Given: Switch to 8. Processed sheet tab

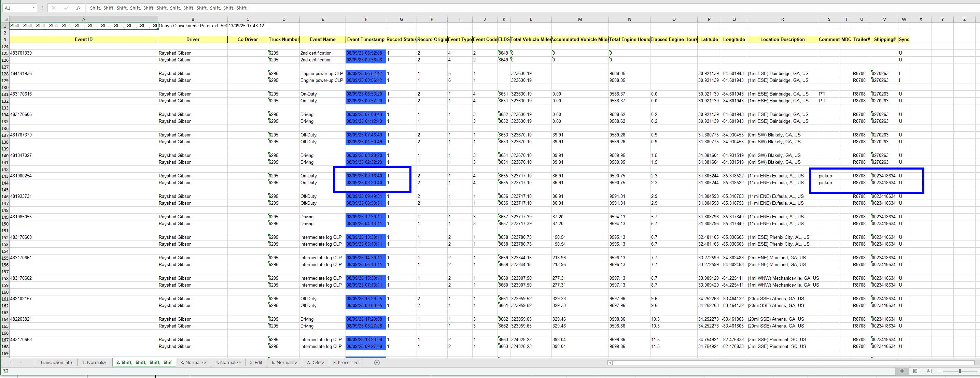Looking at the screenshot, I should tap(346, 362).
